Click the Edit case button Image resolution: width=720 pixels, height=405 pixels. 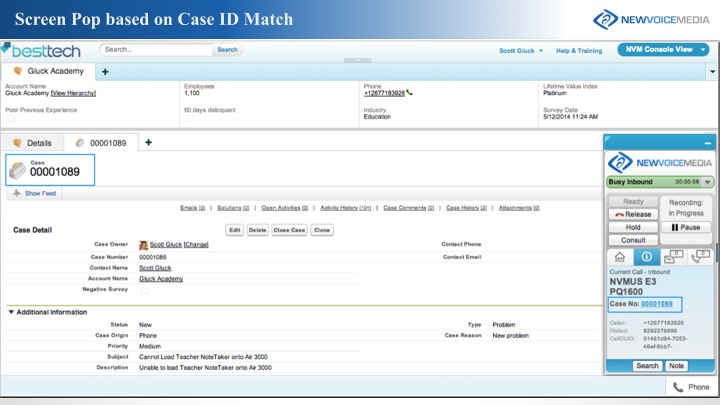[x=235, y=230]
